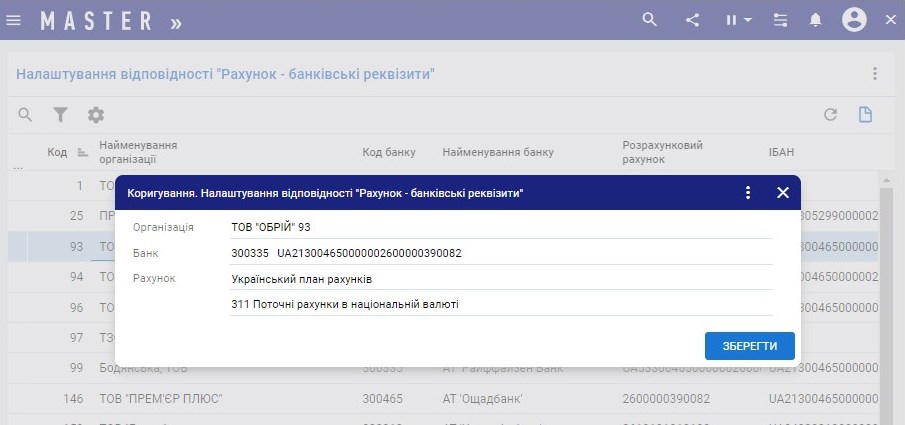Create new record document icon
Image resolution: width=905 pixels, height=425 pixels.
[x=865, y=114]
